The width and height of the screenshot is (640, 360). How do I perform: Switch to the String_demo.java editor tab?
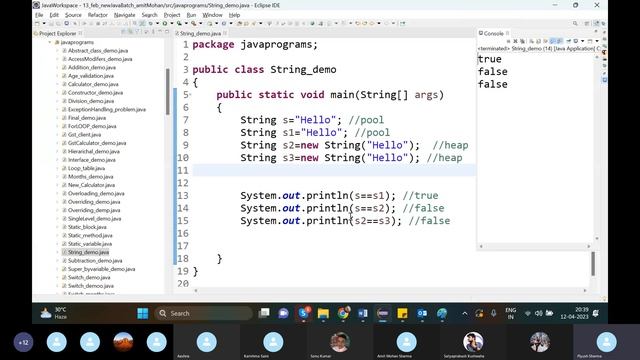[200, 33]
